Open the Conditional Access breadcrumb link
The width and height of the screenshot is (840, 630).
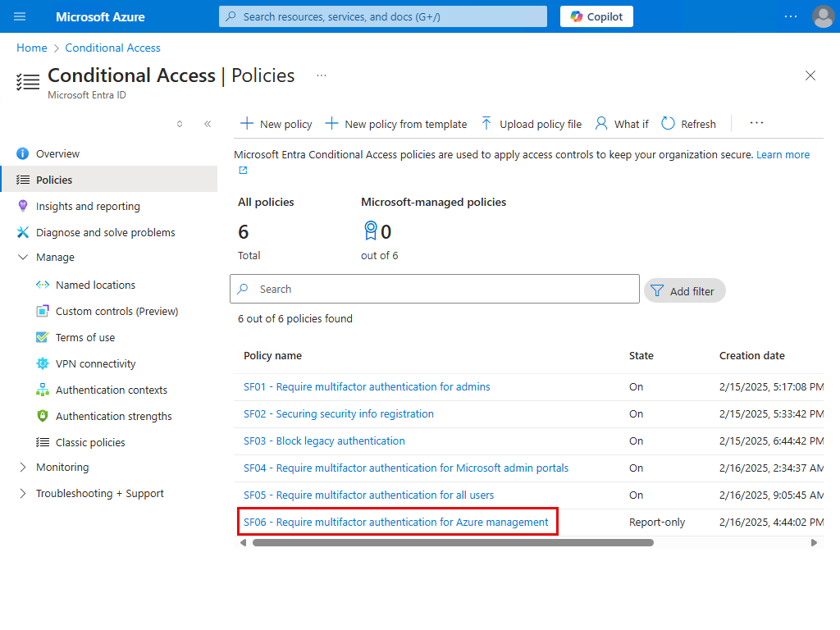112,48
